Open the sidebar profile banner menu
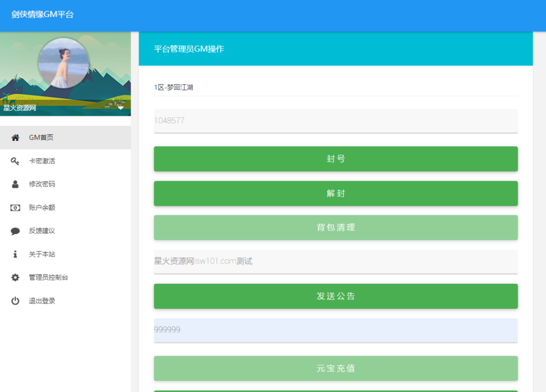Screen dimensions: 546x392 pyautogui.click(x=66, y=75)
